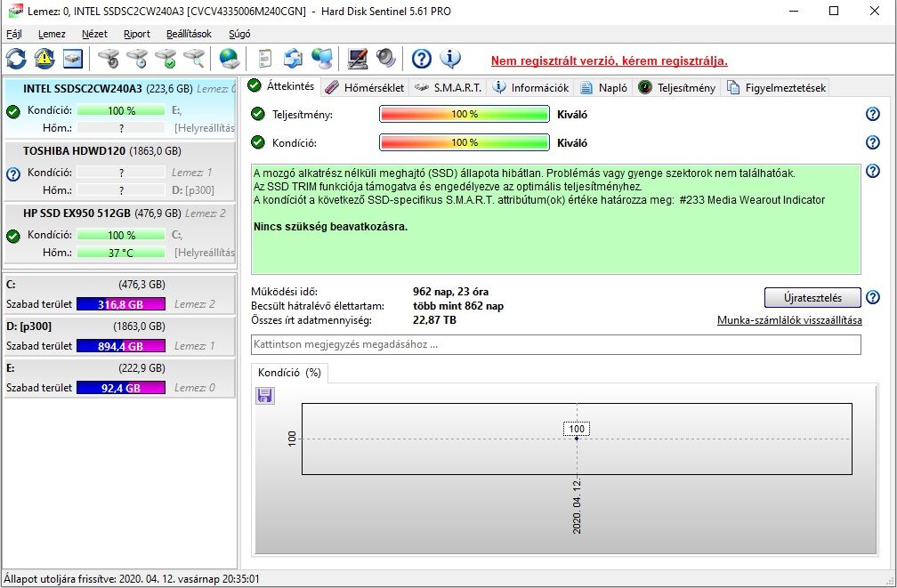897x588 pixels.
Task: Click the Teljesítmény 100 % gradient bar
Action: tap(464, 114)
